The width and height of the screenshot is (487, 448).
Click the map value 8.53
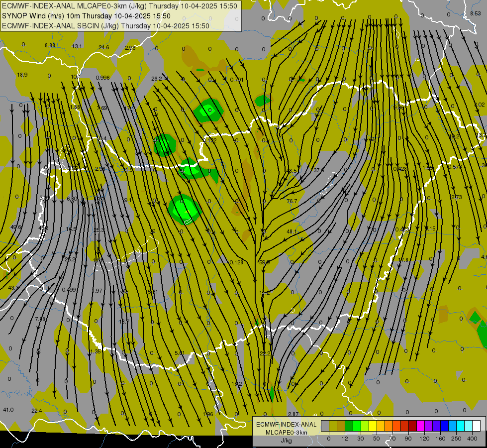pos(476,13)
